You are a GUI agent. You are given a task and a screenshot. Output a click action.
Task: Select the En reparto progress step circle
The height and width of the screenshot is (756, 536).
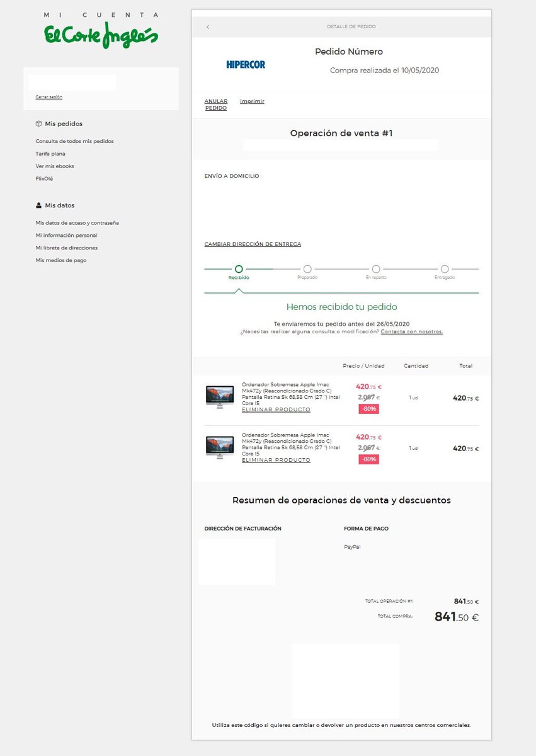point(376,269)
